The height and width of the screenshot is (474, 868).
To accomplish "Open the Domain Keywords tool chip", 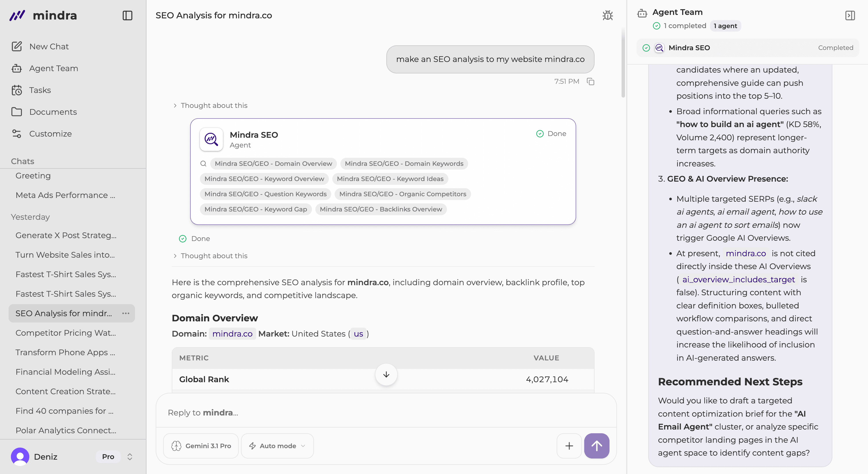I will 404,164.
